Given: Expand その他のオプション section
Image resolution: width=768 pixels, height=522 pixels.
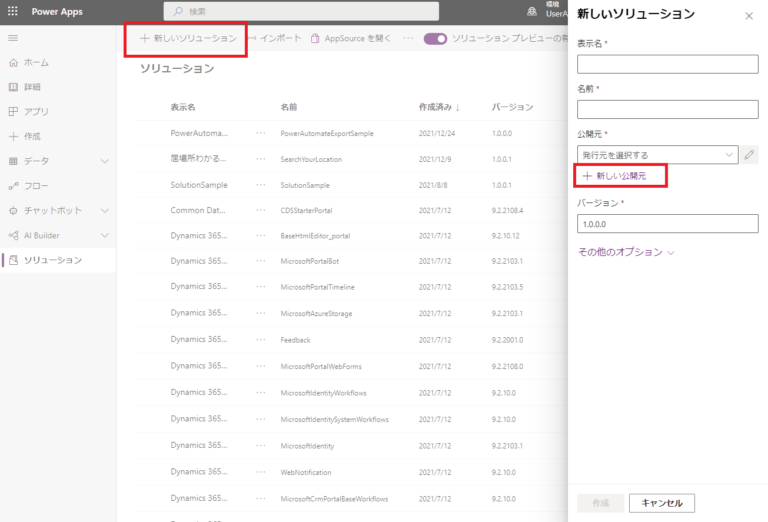Looking at the screenshot, I should point(626,252).
